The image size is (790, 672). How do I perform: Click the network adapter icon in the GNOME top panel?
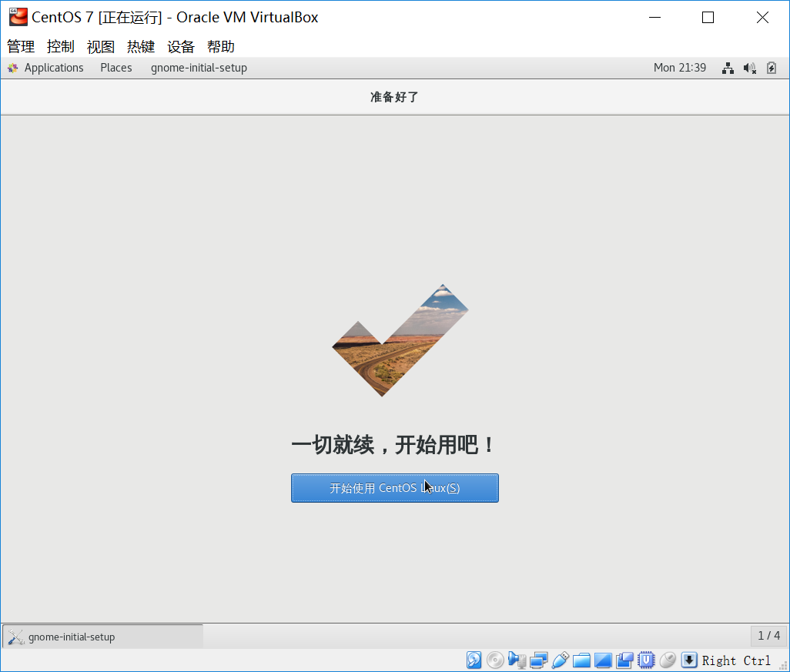click(728, 68)
